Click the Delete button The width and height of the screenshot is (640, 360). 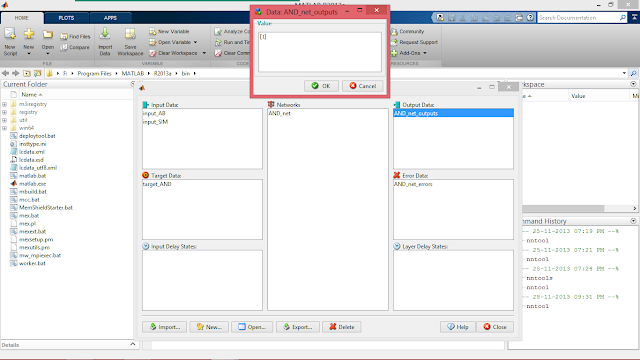(342, 327)
